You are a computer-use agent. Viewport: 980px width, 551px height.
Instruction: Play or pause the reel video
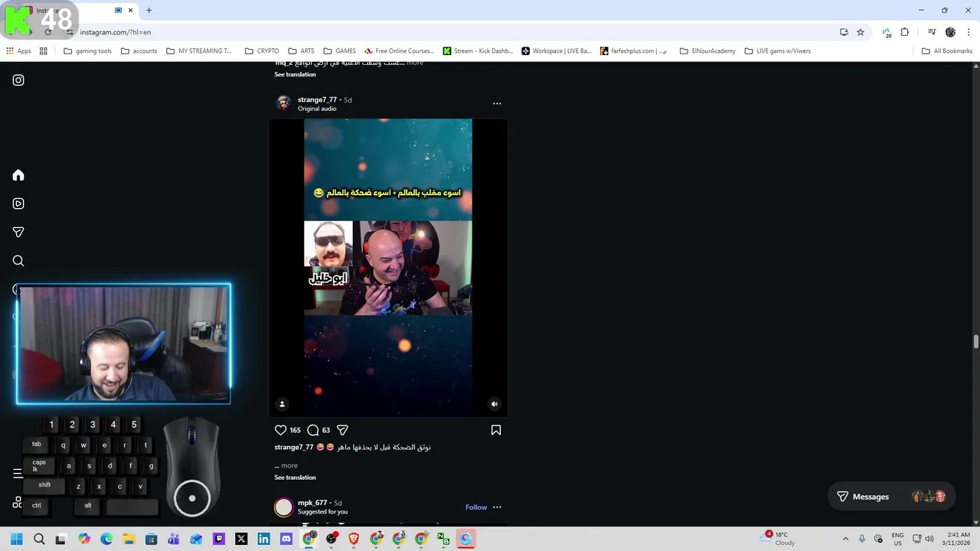[x=388, y=268]
